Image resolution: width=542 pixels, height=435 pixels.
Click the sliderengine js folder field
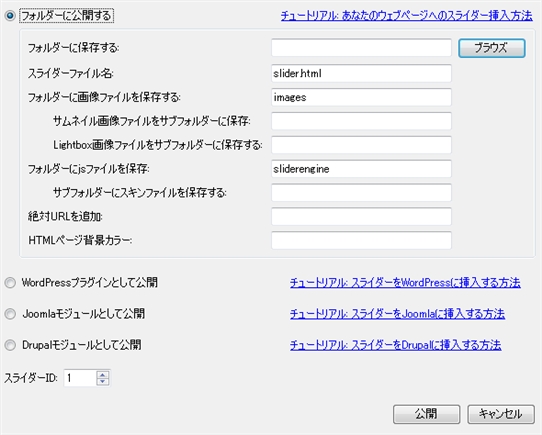(x=361, y=169)
